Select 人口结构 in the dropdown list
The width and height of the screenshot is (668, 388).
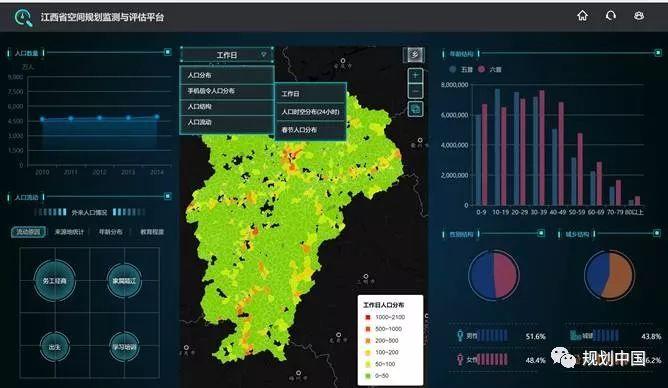[x=227, y=107]
